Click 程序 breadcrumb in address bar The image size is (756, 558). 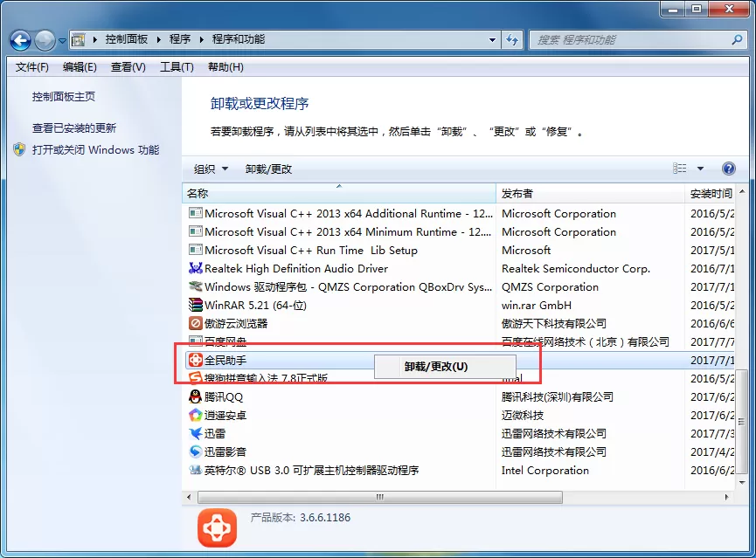[180, 39]
